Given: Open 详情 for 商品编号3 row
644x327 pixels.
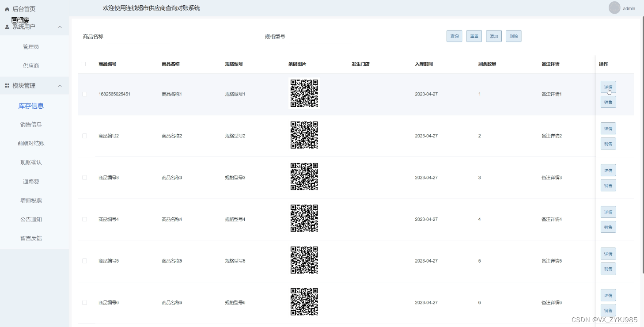Looking at the screenshot, I should tap(608, 170).
